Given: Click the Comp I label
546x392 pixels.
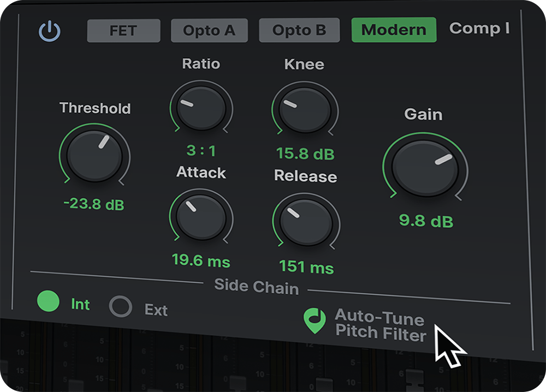Looking at the screenshot, I should pyautogui.click(x=479, y=28).
